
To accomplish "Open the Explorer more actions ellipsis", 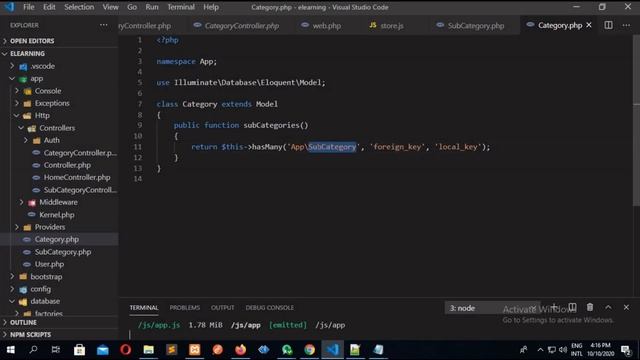I will (x=104, y=25).
